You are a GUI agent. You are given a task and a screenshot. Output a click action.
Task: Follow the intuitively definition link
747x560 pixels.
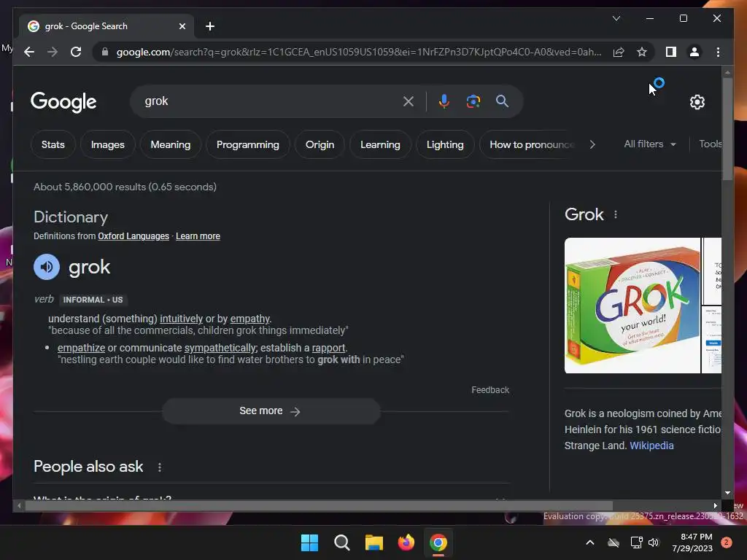181,319
